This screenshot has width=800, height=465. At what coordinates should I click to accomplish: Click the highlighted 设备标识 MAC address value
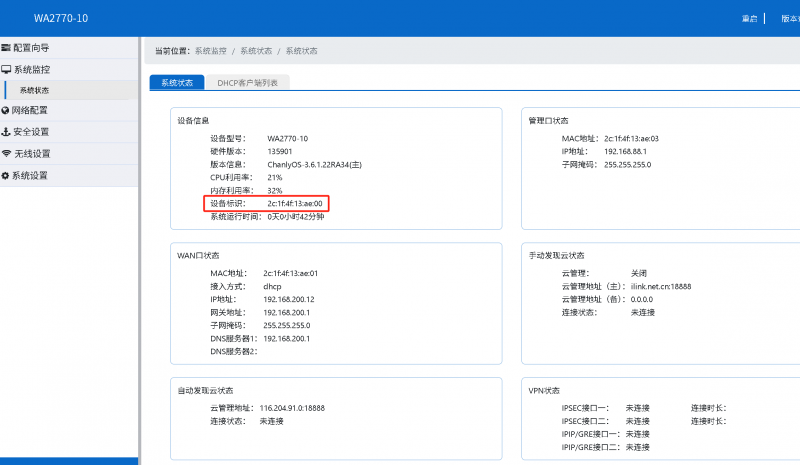click(x=294, y=203)
